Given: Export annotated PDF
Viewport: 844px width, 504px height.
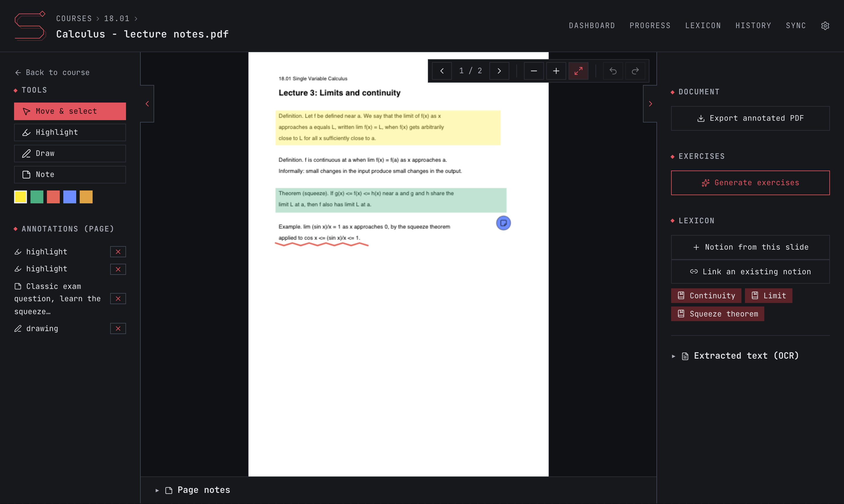Looking at the screenshot, I should [x=750, y=118].
